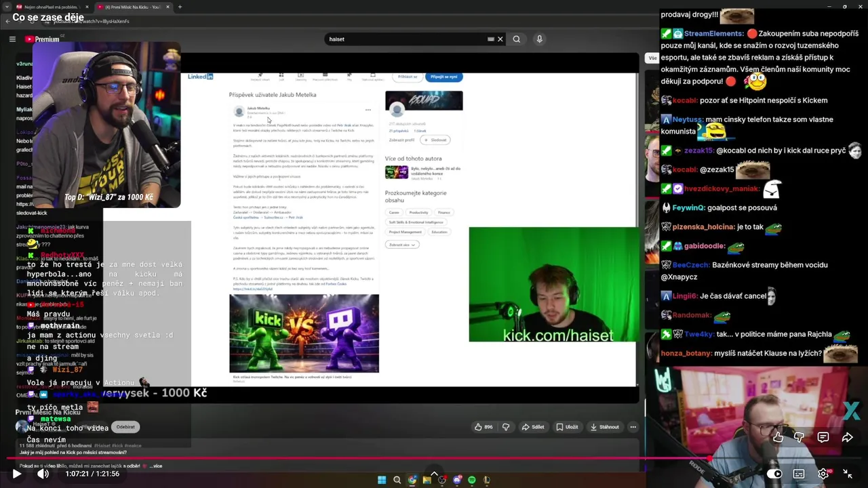Expand the chevron above the taskbar

(x=434, y=472)
